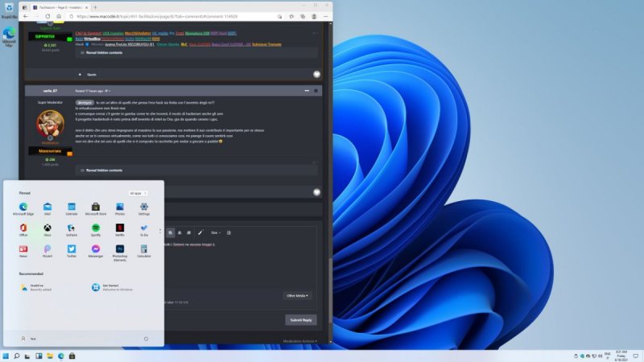Submit the forum reply

coord(301,319)
